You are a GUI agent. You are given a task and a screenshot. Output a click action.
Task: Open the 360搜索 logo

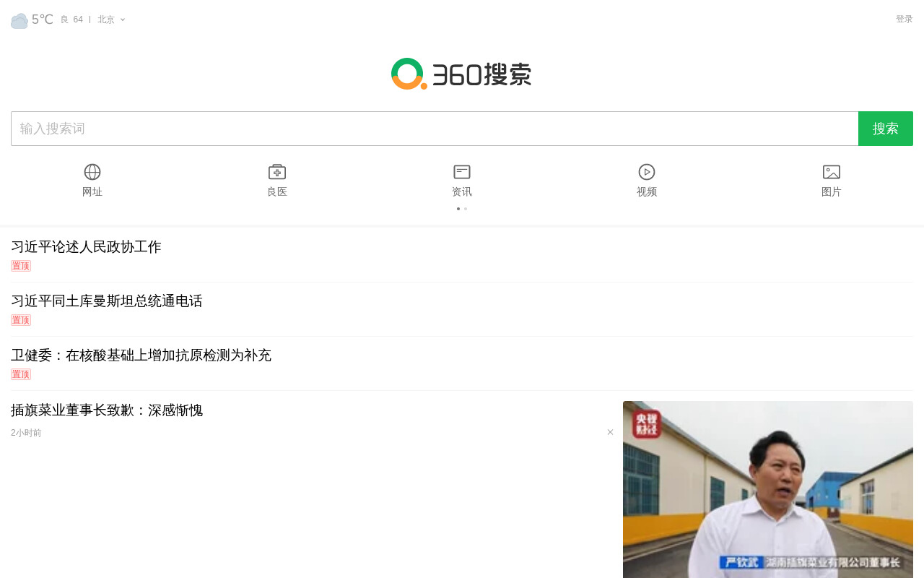461,74
